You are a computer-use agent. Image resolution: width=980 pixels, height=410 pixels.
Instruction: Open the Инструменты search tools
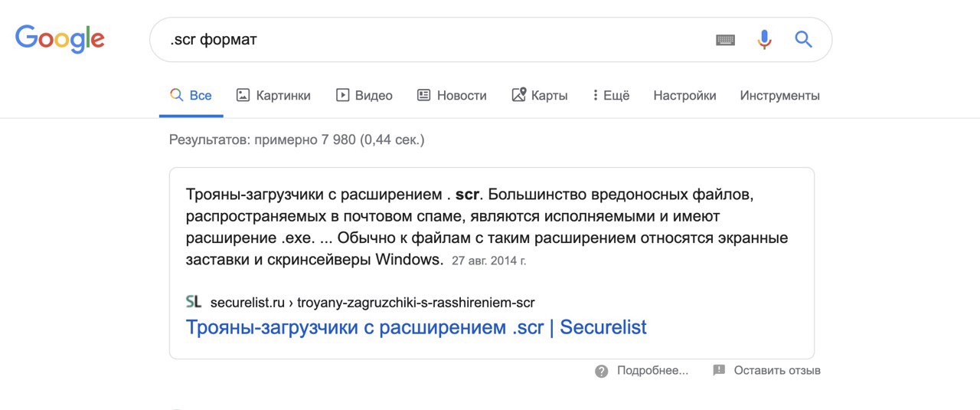click(779, 95)
